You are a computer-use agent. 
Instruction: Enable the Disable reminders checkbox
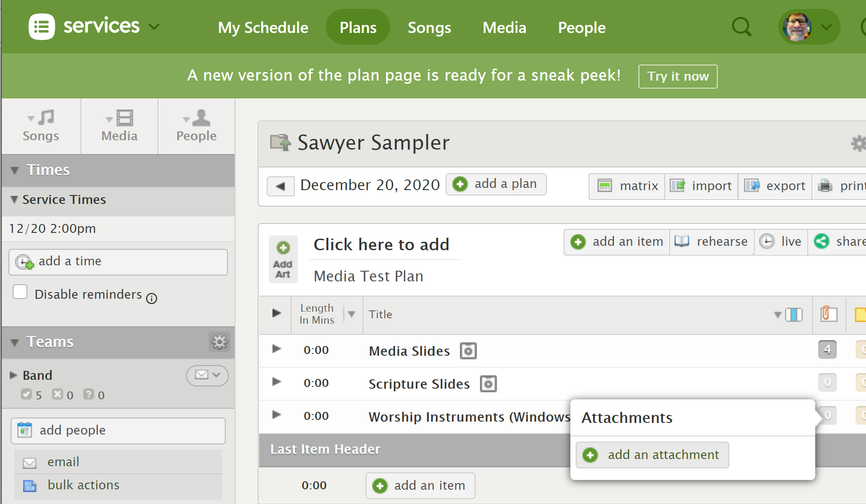[x=20, y=292]
